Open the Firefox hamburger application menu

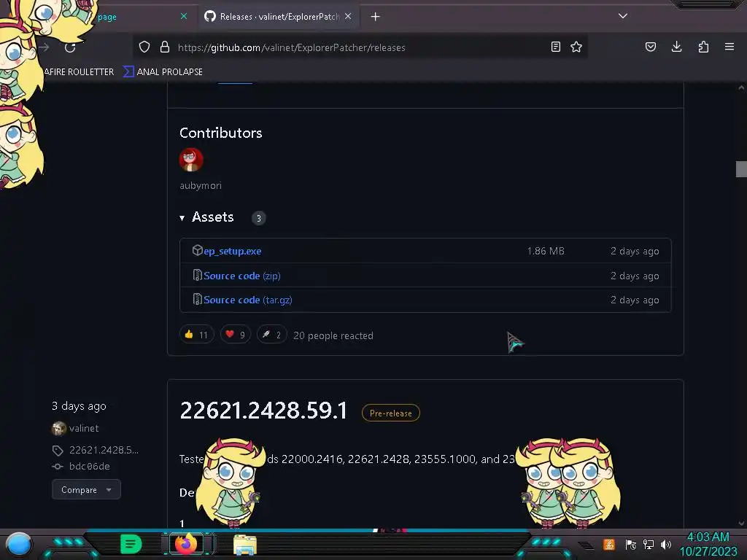click(729, 47)
